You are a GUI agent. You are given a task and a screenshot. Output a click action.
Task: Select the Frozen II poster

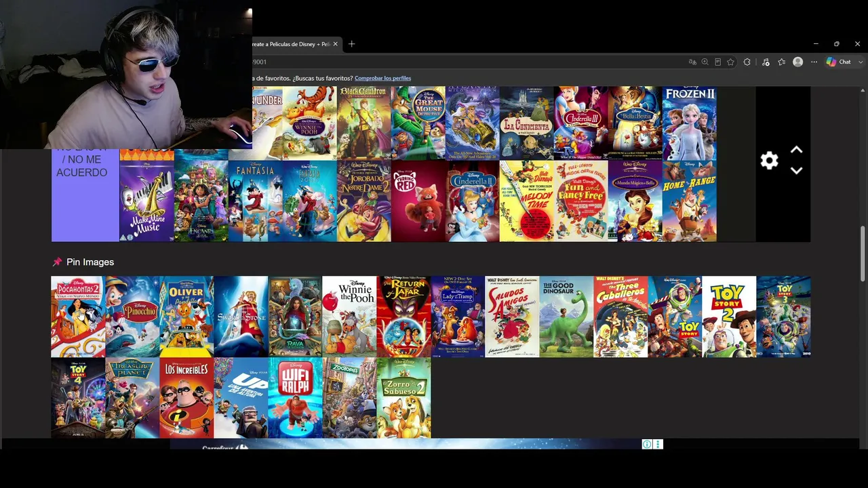(x=689, y=123)
